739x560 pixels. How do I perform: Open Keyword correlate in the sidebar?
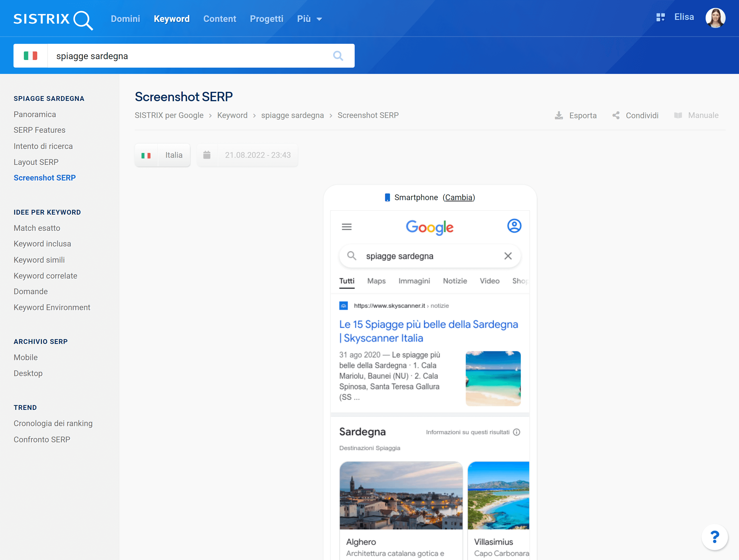45,276
